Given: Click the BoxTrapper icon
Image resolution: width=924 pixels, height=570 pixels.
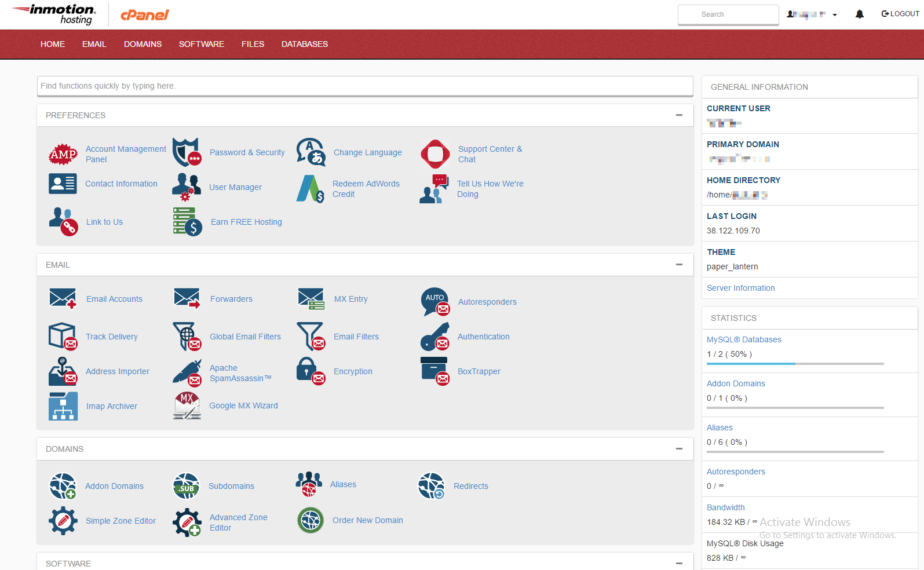Looking at the screenshot, I should pyautogui.click(x=434, y=371).
